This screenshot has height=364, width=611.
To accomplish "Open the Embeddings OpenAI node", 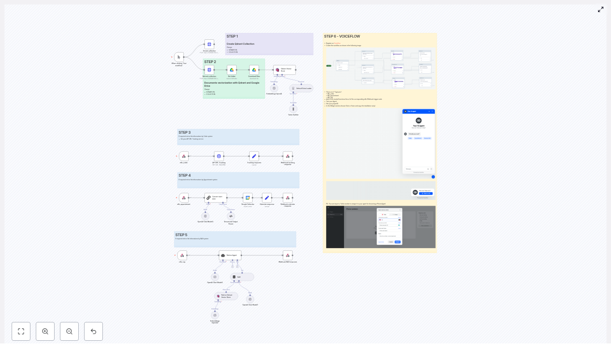I will click(x=274, y=88).
